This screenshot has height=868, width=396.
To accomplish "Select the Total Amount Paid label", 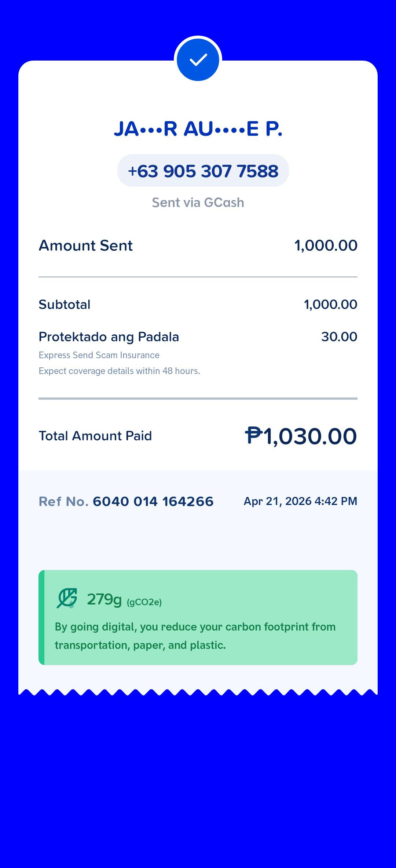I will [x=95, y=436].
